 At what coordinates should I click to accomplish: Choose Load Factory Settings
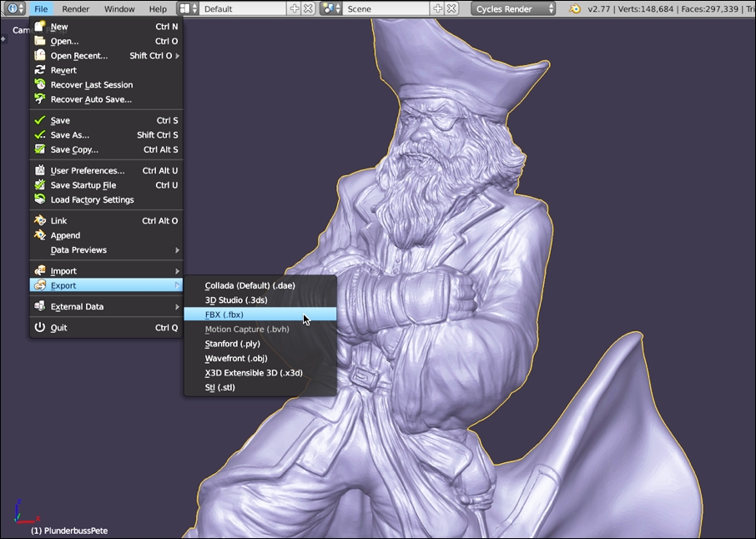(106, 199)
